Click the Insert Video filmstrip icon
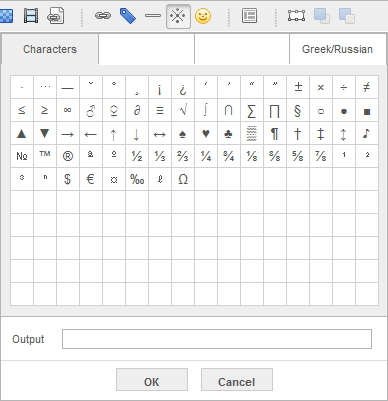Viewport: 388px width, 401px height. (31, 16)
